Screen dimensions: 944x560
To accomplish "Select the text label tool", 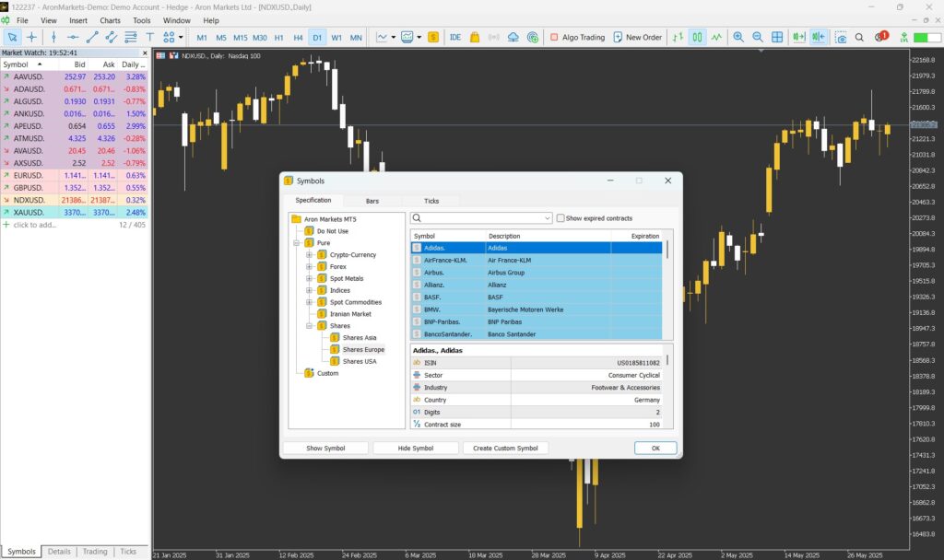I will (150, 37).
